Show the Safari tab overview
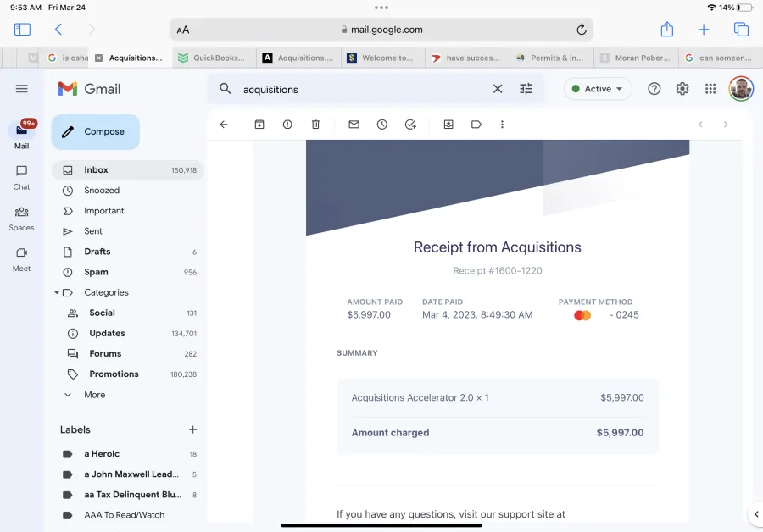Viewport: 763px width, 532px height. point(741,30)
